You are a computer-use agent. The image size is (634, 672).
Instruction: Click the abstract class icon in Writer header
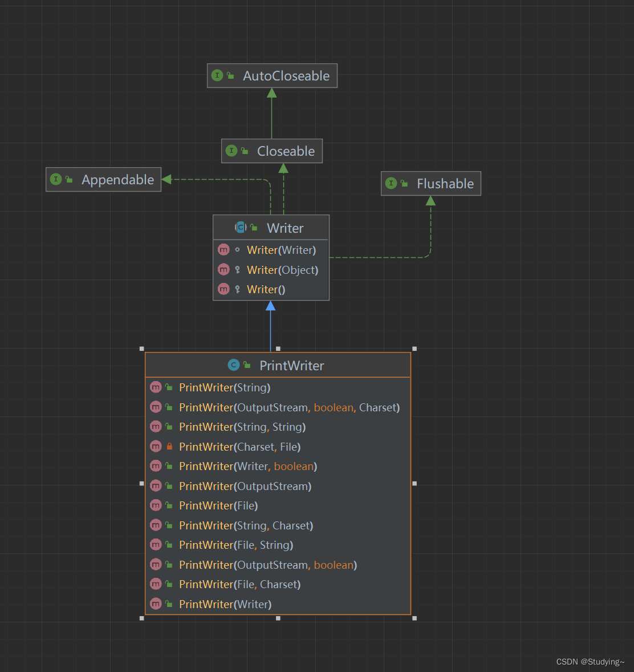241,227
